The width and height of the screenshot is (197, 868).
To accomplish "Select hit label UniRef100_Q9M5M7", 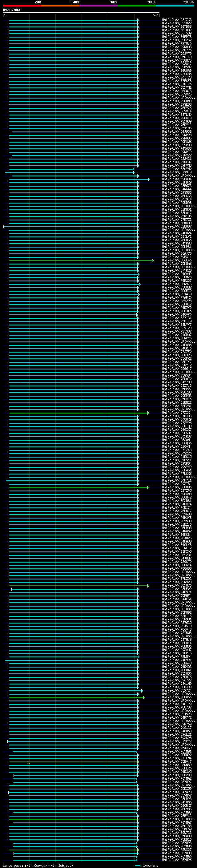I will click(x=177, y=67).
